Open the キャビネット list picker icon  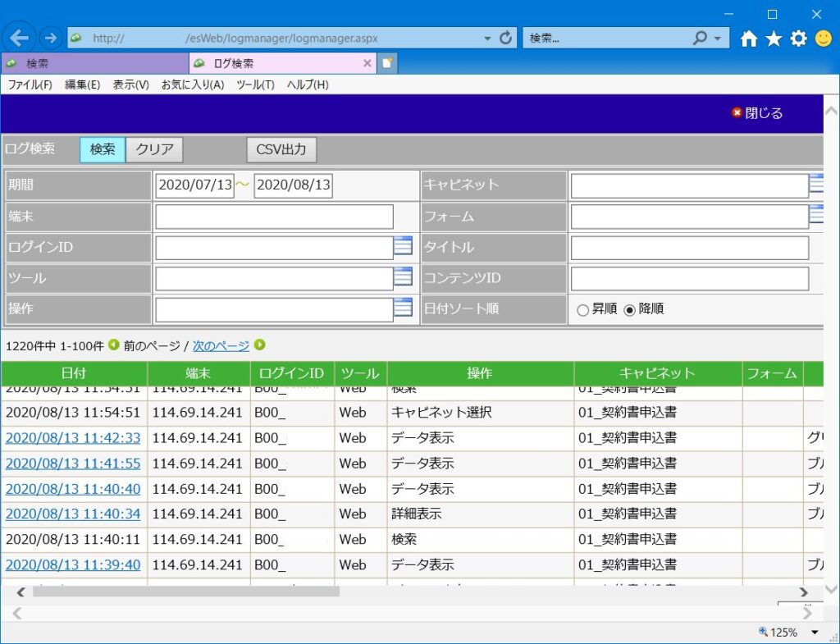pyautogui.click(x=816, y=183)
